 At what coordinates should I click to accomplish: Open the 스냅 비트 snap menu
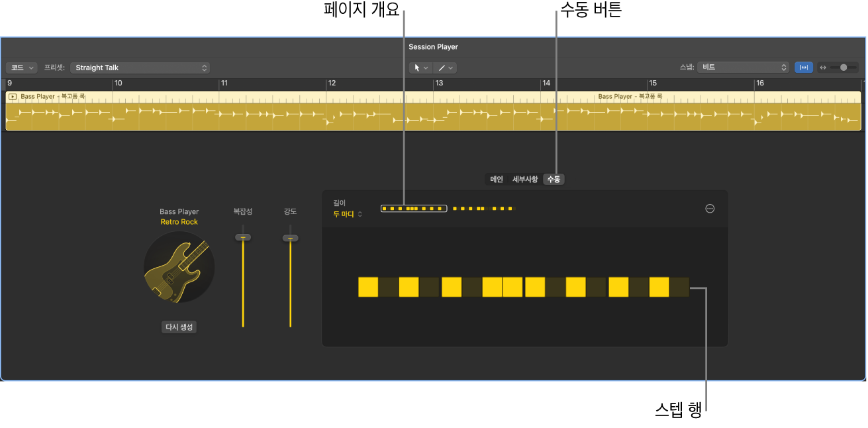coord(742,67)
